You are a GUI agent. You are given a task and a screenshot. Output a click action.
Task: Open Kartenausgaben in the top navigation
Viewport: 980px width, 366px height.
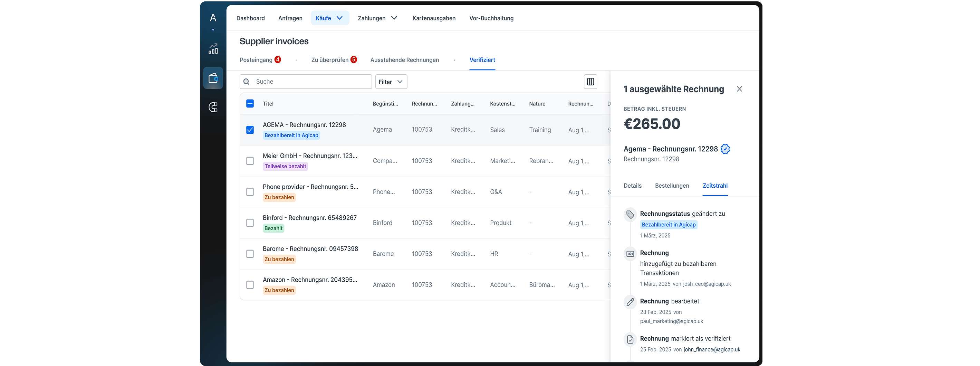434,18
